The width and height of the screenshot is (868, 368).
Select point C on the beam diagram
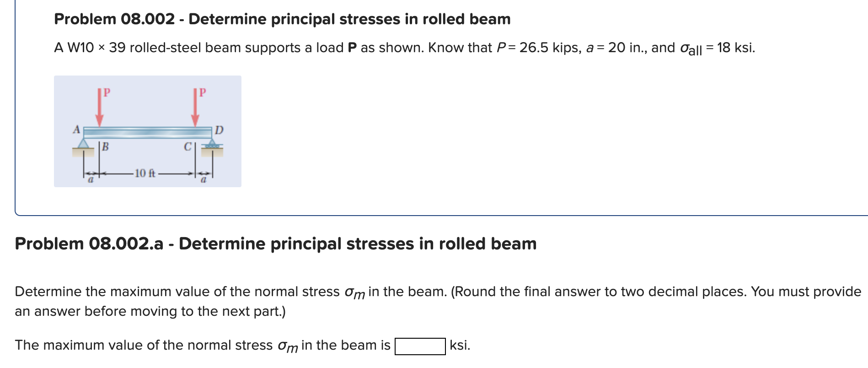click(x=188, y=146)
